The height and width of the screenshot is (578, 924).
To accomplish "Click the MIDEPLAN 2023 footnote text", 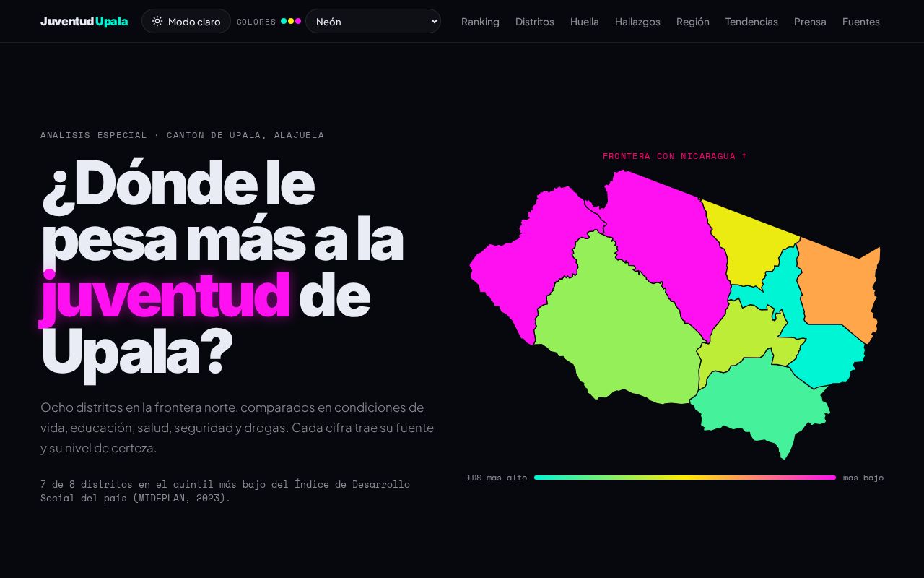I will pyautogui.click(x=225, y=491).
